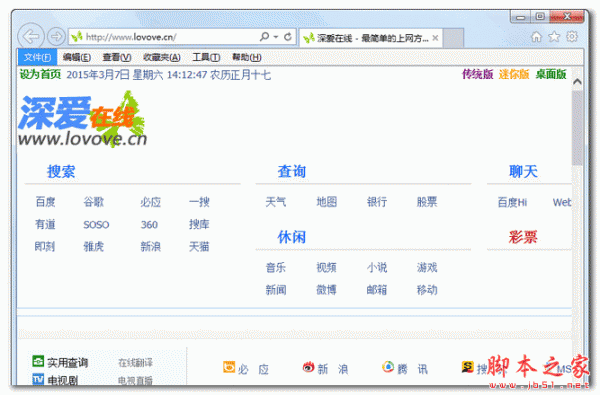Open the Tools gear icon
Image resolution: width=600 pixels, height=395 pixels.
click(572, 37)
